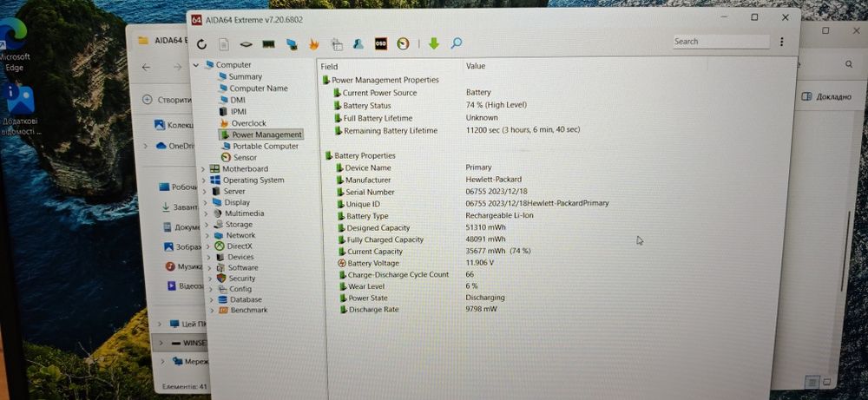Click Створити button in File Explorer

(x=167, y=100)
